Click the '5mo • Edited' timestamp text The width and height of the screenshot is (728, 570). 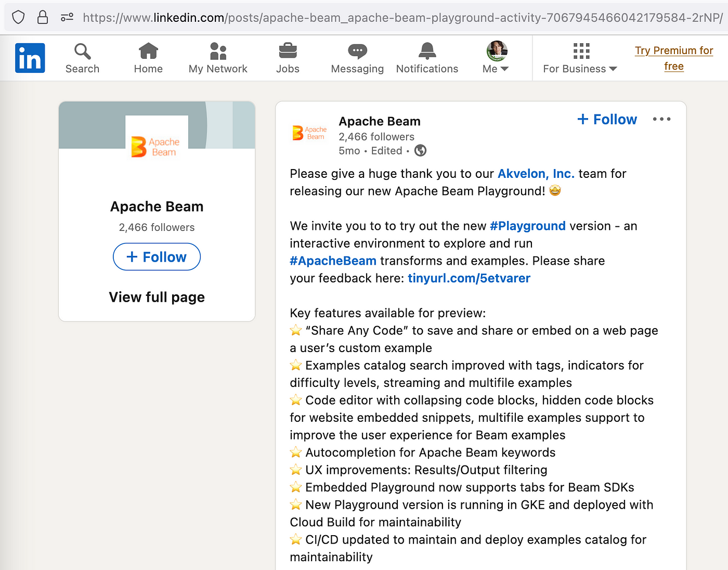click(370, 151)
